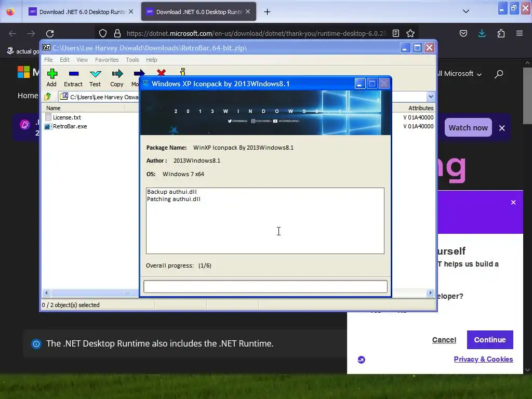
Task: Click the red Delete X icon in 7-Zip
Action: point(162,72)
